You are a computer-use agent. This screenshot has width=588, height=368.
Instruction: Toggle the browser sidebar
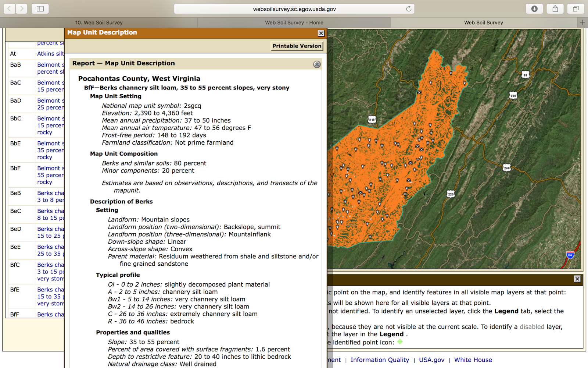coord(40,8)
